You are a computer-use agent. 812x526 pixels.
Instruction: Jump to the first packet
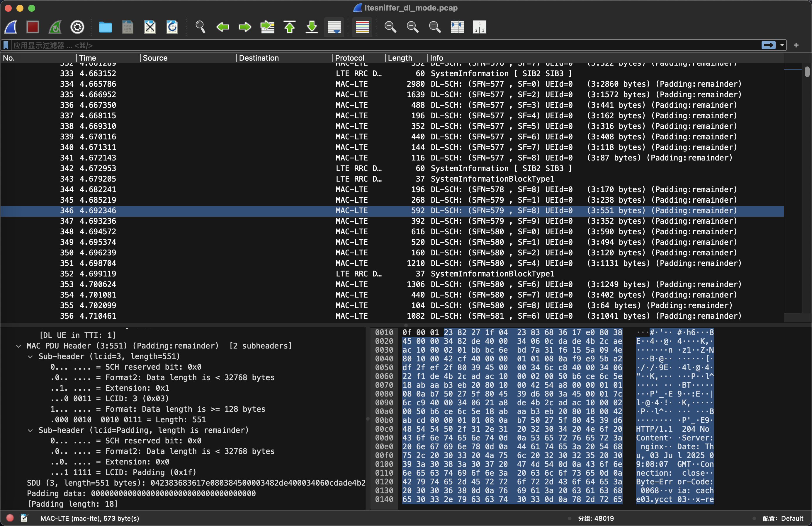(x=290, y=27)
